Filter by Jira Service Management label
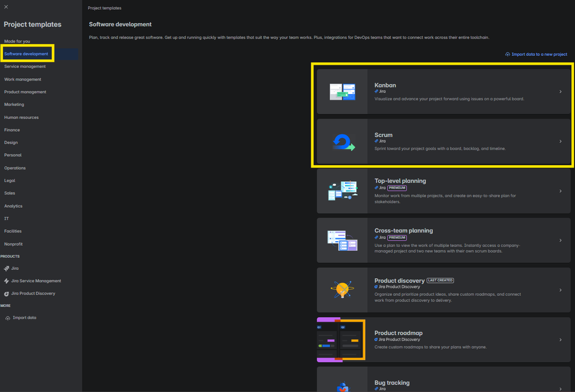This screenshot has height=392, width=575. pyautogui.click(x=36, y=281)
